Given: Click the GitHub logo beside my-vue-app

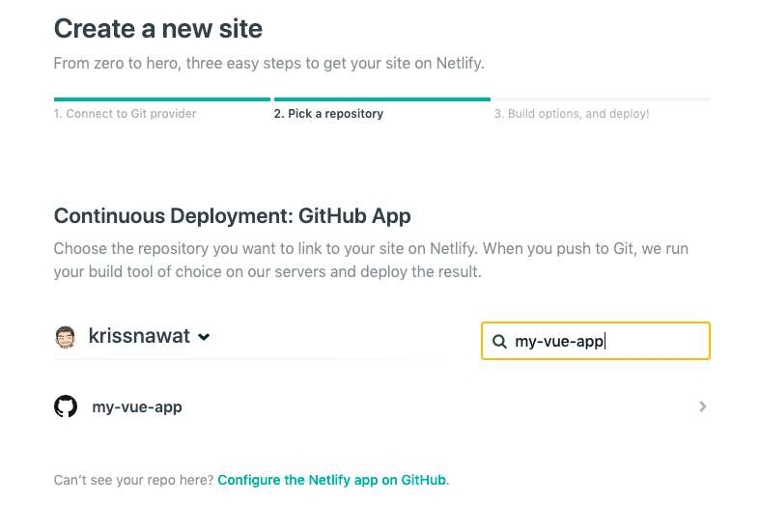Looking at the screenshot, I should (66, 406).
